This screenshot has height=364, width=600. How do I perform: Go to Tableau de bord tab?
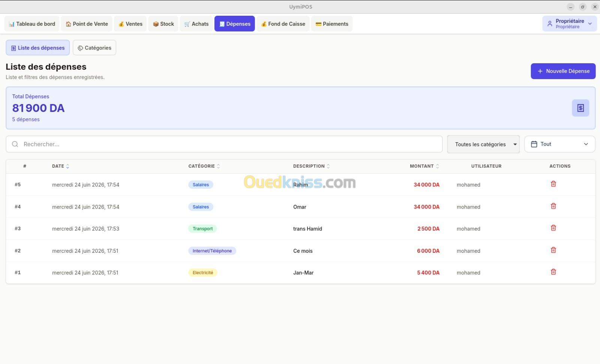tap(32, 24)
